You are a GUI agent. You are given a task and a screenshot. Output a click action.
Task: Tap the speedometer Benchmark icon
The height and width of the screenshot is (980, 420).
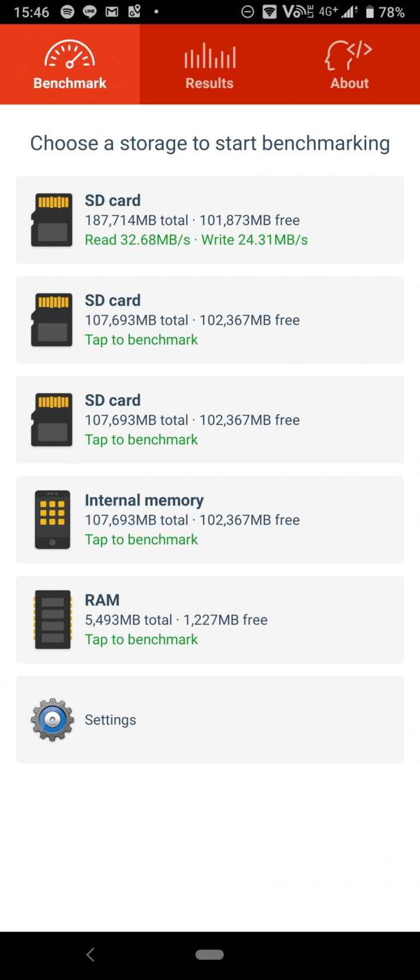(x=69, y=55)
